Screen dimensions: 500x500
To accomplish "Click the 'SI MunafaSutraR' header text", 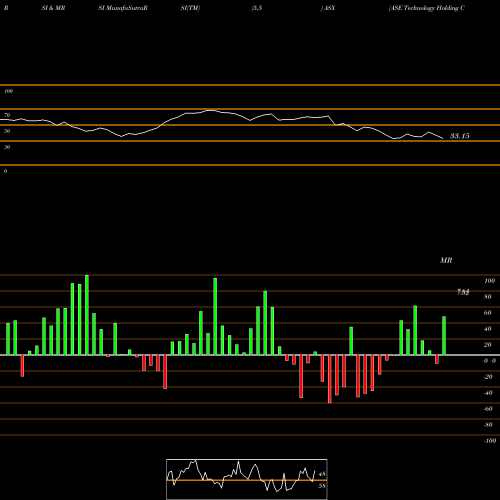I will (123, 8).
